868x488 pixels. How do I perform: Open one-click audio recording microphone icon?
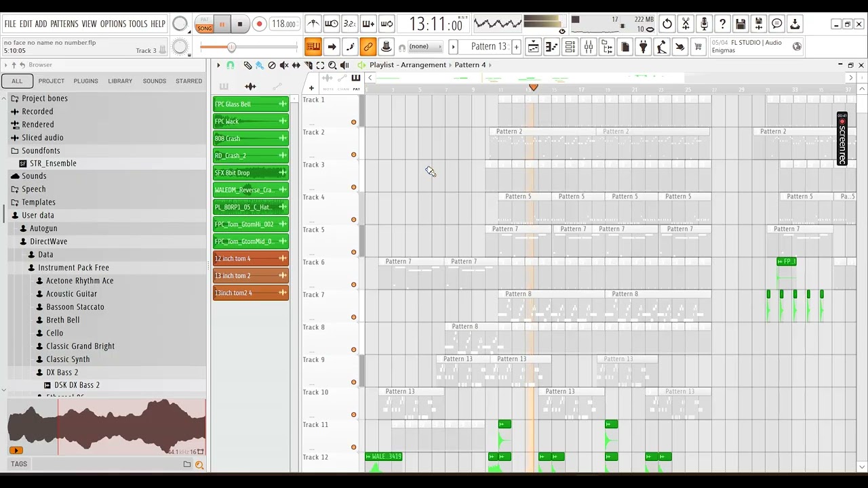[704, 24]
